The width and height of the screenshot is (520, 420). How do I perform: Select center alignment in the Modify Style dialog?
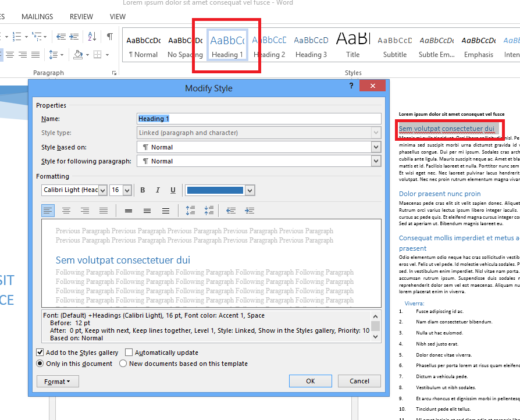click(66, 211)
